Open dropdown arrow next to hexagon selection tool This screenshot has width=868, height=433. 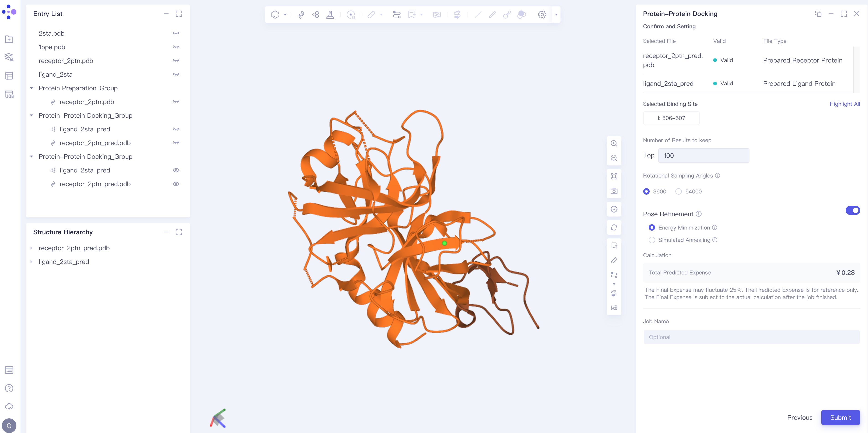[x=285, y=15]
